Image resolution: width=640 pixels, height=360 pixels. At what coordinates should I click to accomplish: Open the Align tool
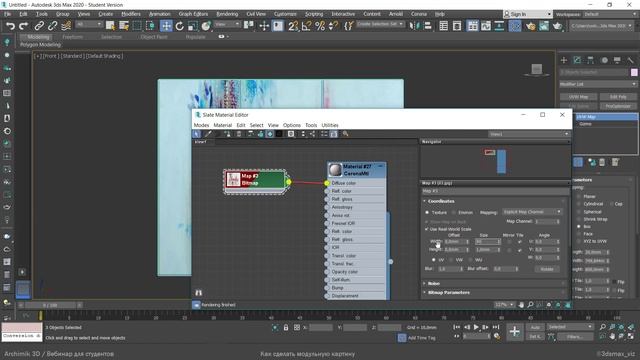point(427,26)
